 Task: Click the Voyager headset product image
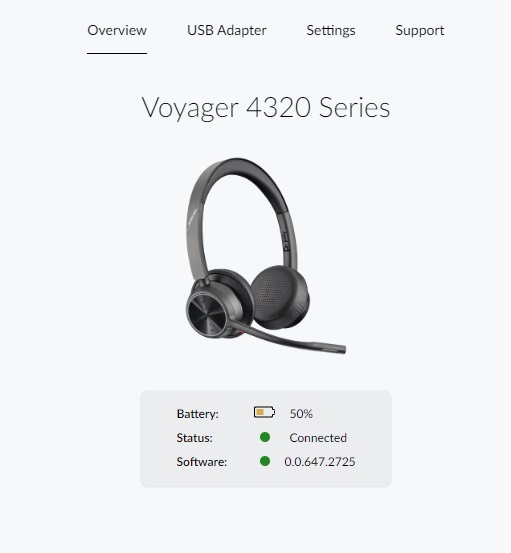click(266, 256)
